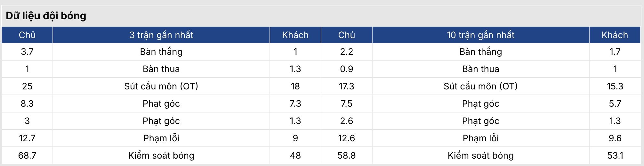Click the home goals value 3.7

click(x=27, y=52)
